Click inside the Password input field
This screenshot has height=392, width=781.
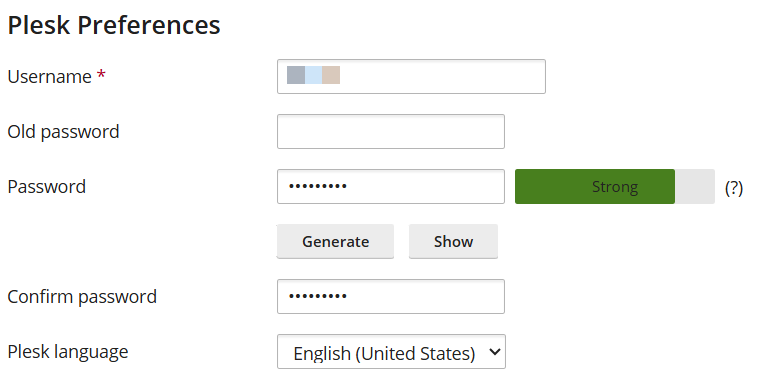(391, 187)
